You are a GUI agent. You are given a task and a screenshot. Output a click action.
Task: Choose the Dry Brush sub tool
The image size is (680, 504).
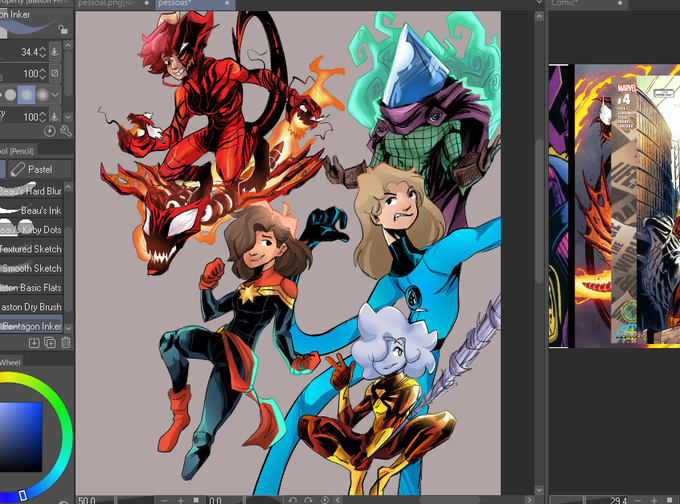[x=31, y=307]
